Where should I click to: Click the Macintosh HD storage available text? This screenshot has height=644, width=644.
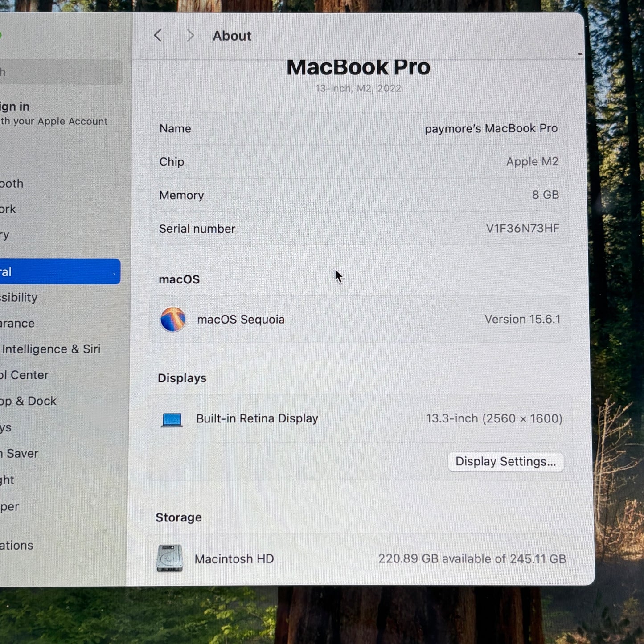[x=472, y=559]
